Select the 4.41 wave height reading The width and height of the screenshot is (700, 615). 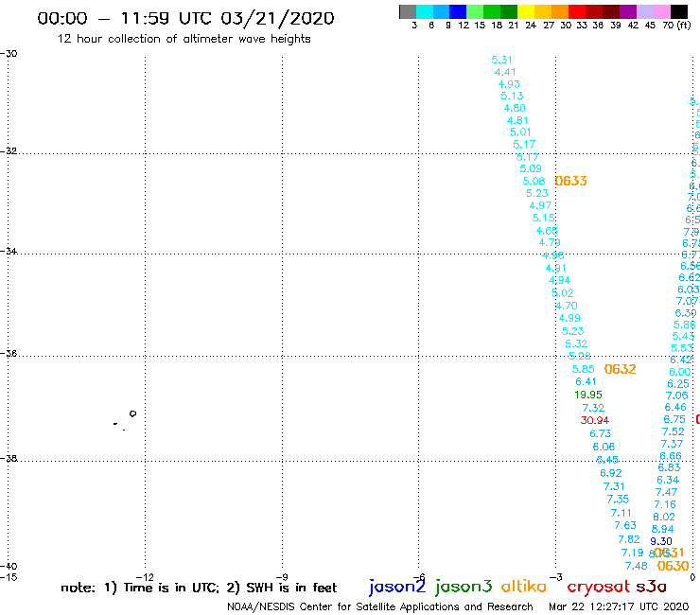point(505,72)
